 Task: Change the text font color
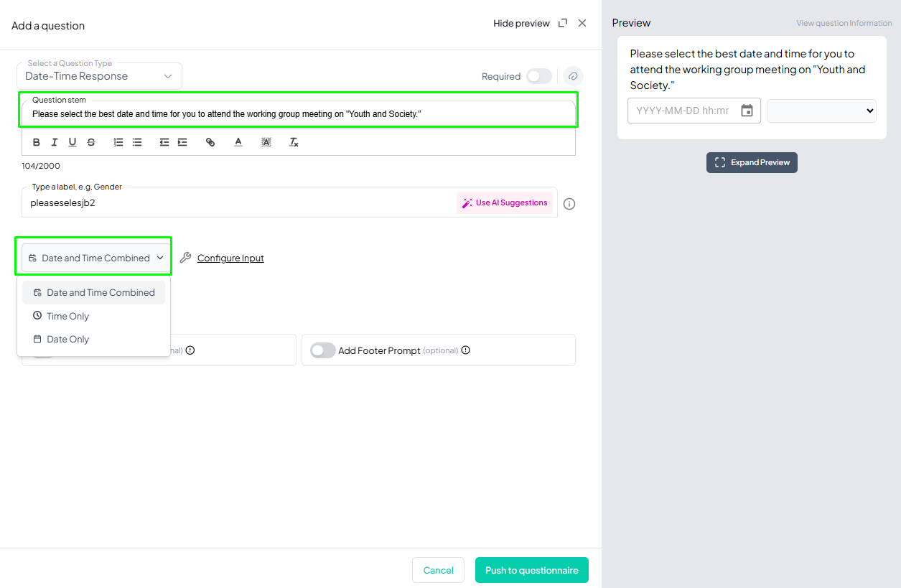click(238, 142)
